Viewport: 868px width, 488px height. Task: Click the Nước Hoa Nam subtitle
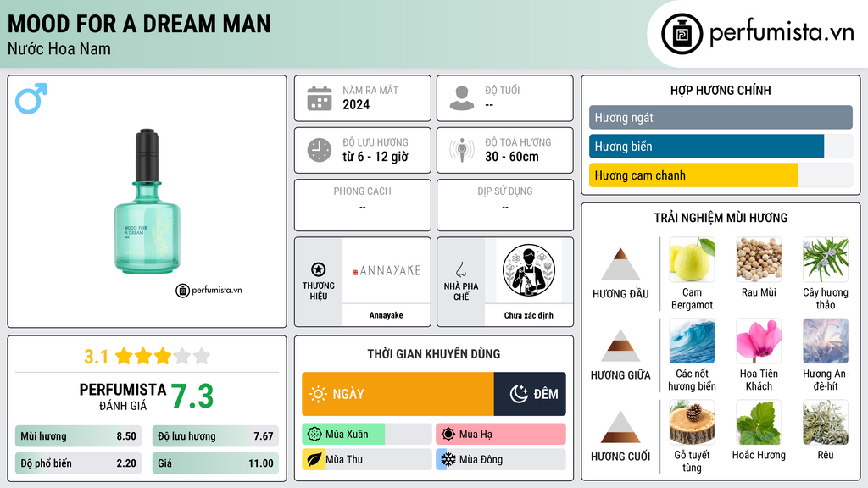tap(59, 48)
